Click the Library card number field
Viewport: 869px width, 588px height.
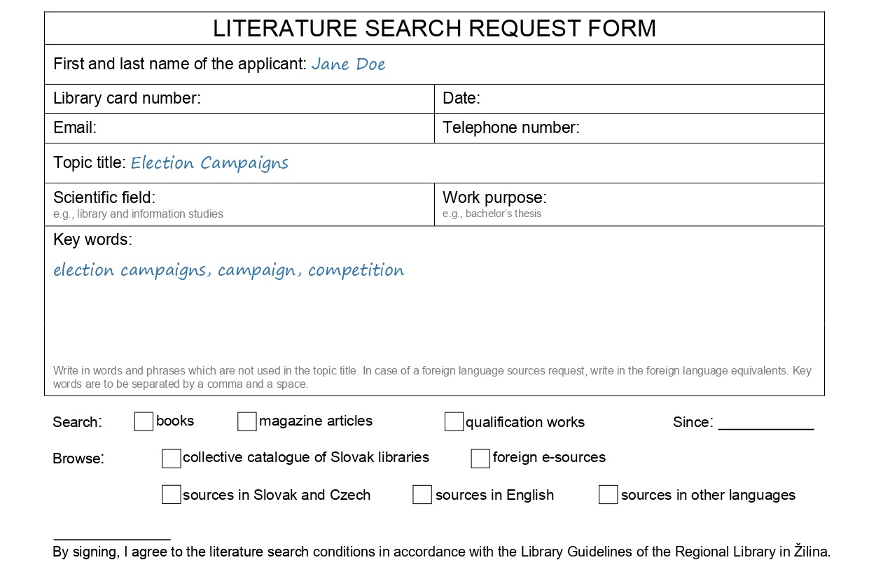239,99
